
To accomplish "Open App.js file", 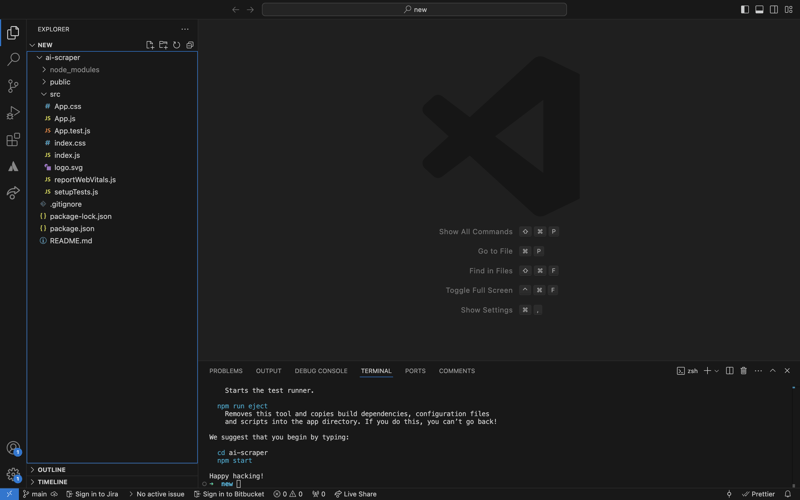I will (65, 119).
